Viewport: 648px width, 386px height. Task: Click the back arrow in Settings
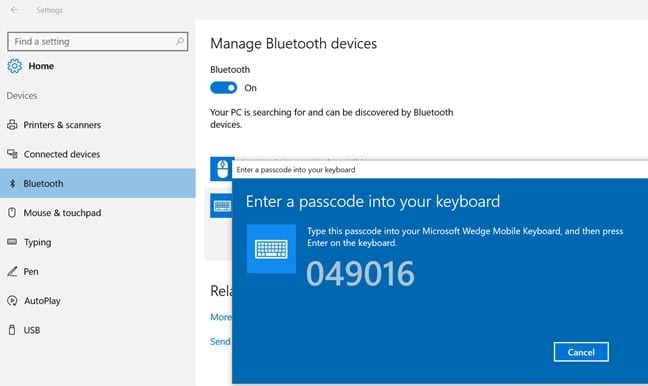(14, 10)
